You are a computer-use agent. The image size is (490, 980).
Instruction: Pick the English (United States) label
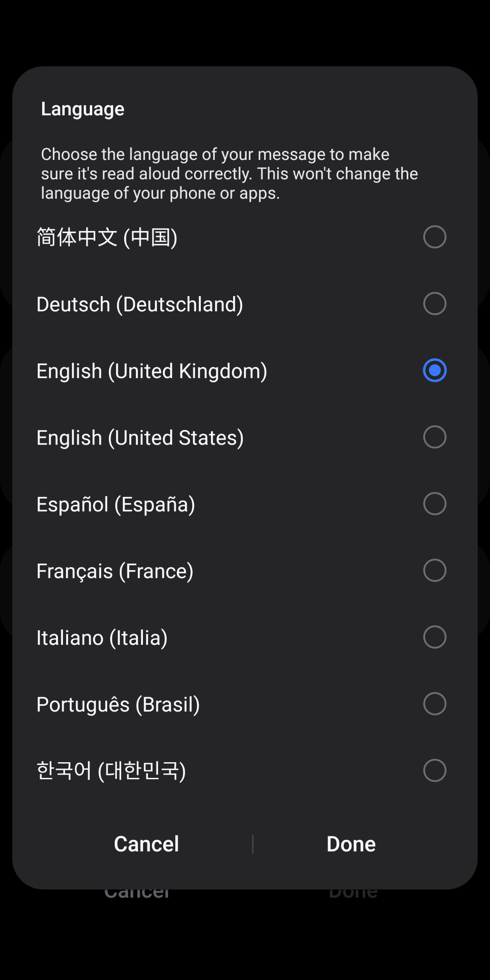point(140,438)
